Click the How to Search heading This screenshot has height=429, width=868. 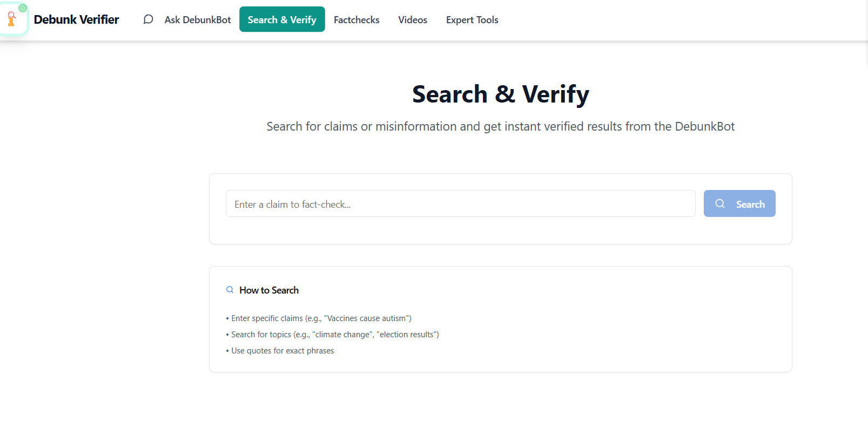tap(269, 290)
